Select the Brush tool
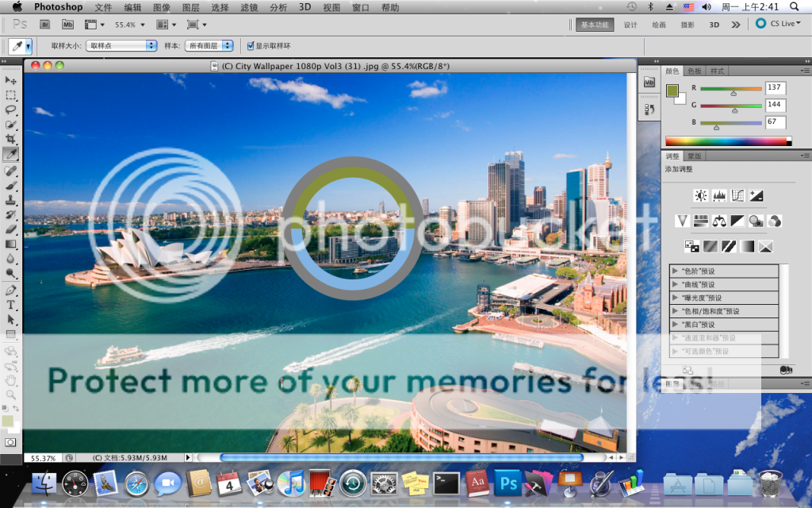Viewport: 812px width, 508px height. 10,185
